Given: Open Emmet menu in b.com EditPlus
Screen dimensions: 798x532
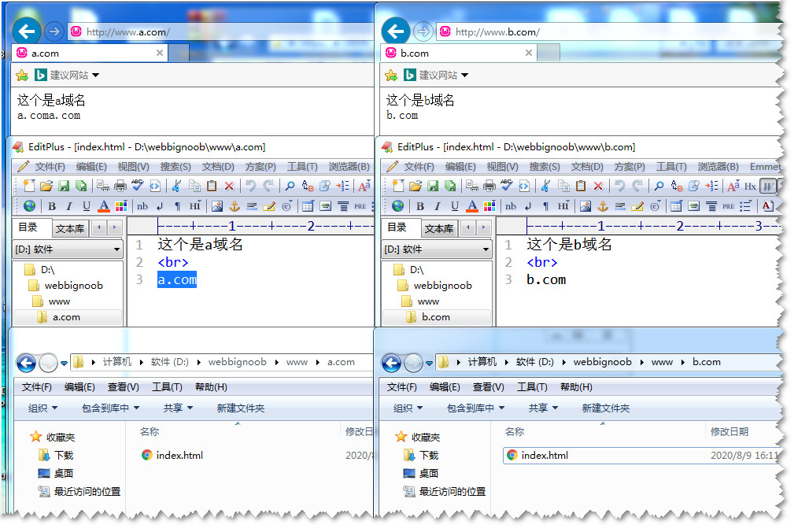Looking at the screenshot, I should pos(765,167).
